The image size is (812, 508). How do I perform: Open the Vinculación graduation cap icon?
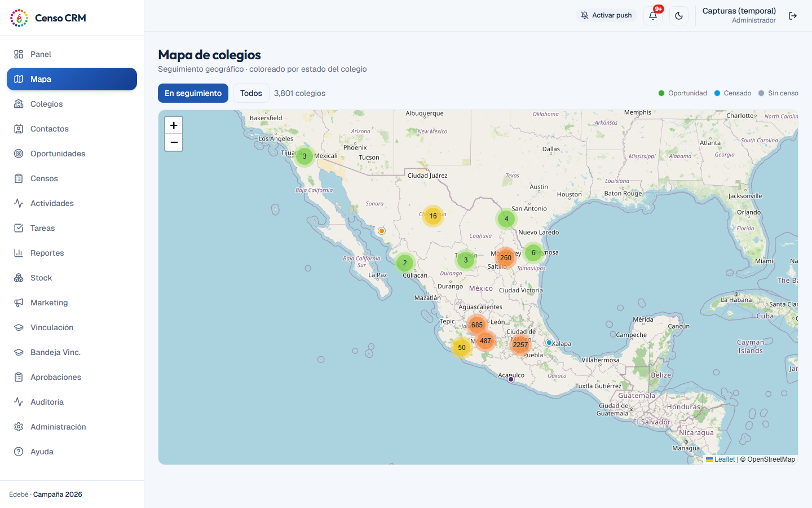[19, 327]
